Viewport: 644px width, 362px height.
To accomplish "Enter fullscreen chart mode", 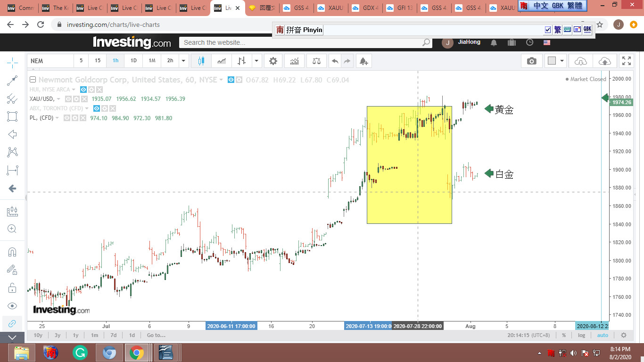I will coord(627,61).
